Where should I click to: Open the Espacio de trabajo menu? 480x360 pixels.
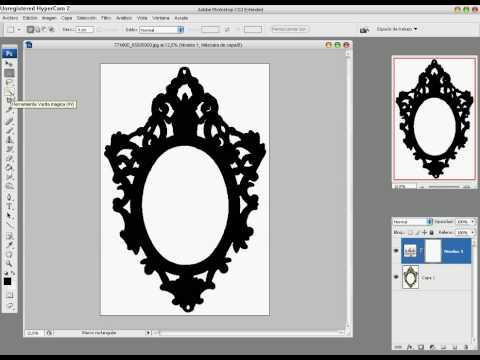click(397, 29)
